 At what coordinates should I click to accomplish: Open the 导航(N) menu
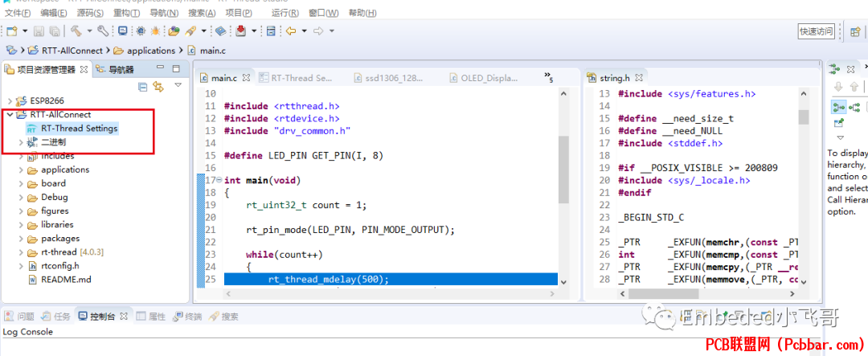tap(165, 13)
